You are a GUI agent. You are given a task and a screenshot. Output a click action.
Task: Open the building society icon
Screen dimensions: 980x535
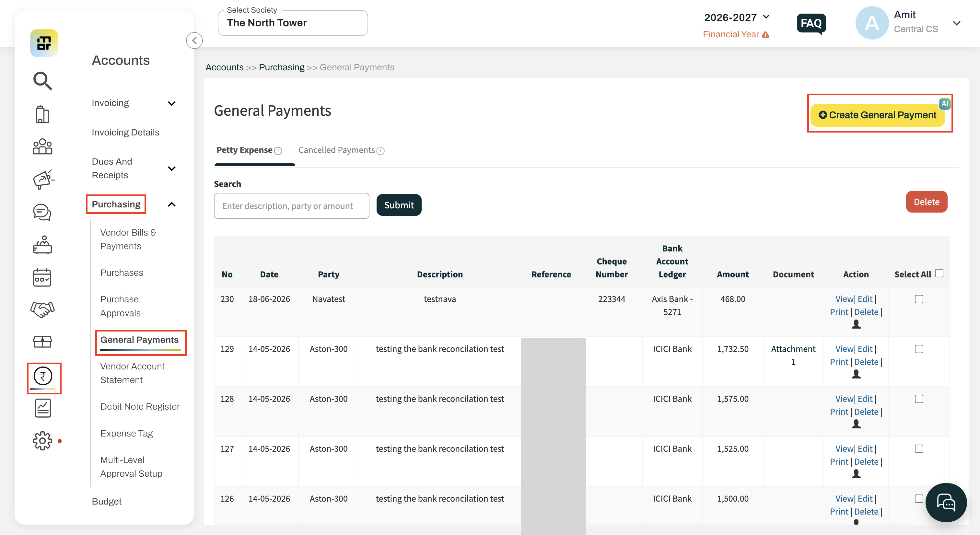pos(42,114)
